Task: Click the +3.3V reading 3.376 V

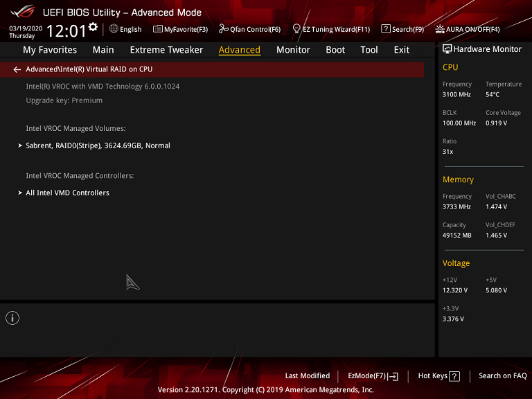Action: coord(453,319)
